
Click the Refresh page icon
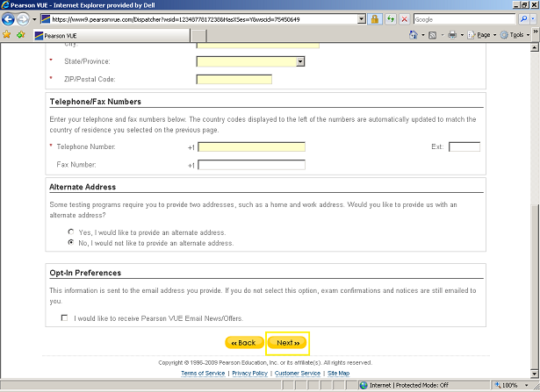[x=389, y=18]
